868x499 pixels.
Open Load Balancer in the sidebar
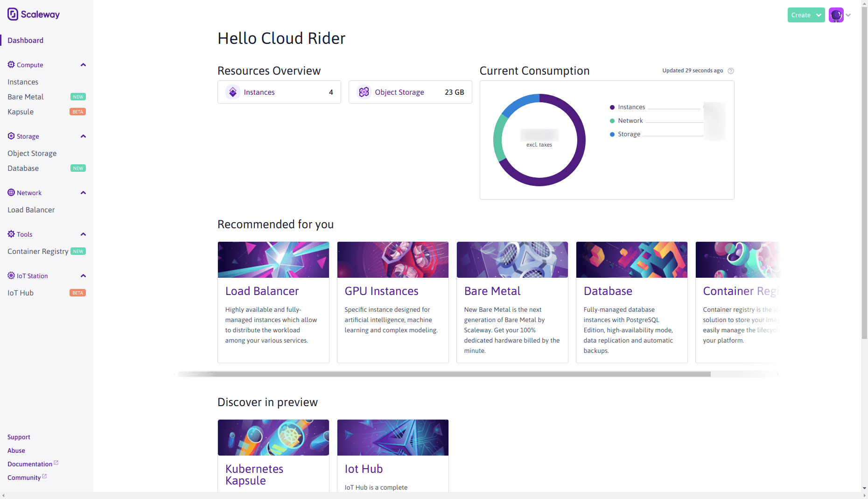(x=31, y=210)
